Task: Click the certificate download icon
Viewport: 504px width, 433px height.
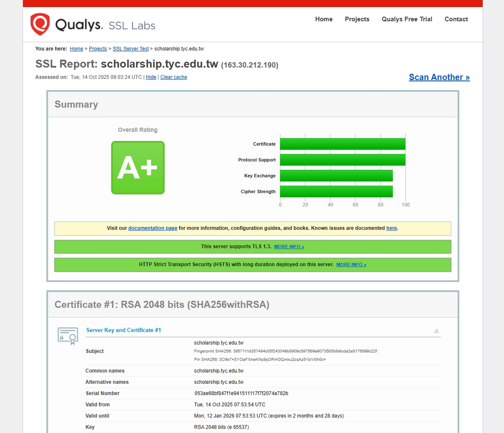Action: point(436,331)
